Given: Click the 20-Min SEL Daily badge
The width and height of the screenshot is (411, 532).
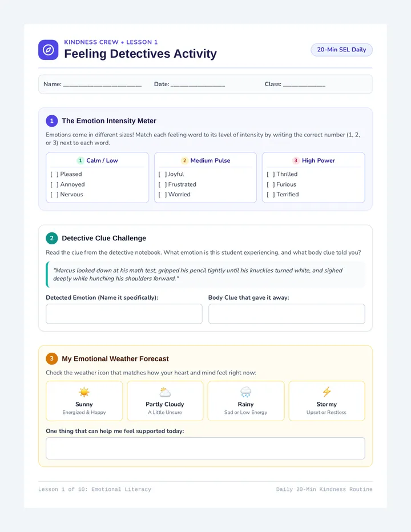Looking at the screenshot, I should pyautogui.click(x=341, y=50).
